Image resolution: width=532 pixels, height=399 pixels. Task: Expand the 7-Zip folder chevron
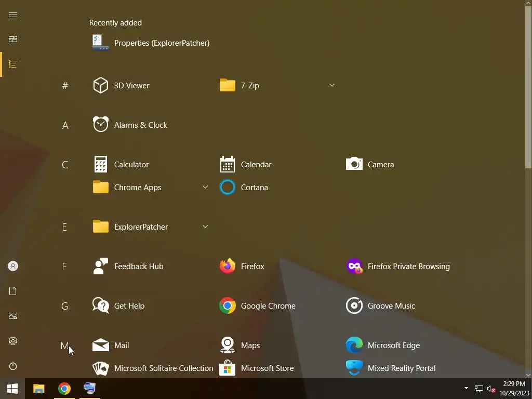332,85
